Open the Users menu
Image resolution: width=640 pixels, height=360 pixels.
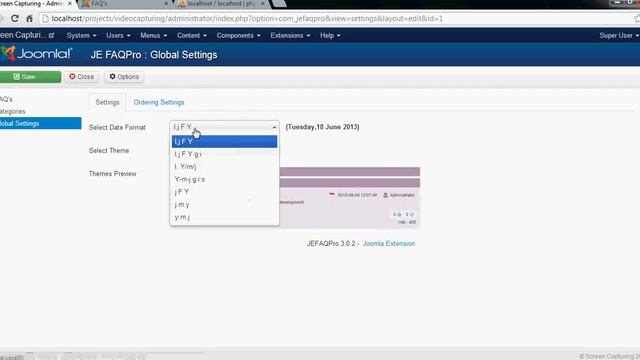coord(118,36)
